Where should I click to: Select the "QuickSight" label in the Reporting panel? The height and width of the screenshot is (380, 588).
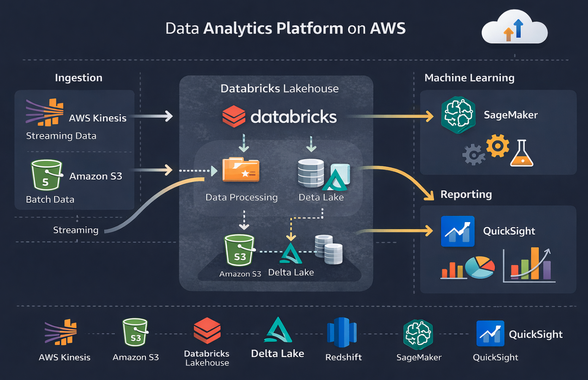click(x=509, y=231)
